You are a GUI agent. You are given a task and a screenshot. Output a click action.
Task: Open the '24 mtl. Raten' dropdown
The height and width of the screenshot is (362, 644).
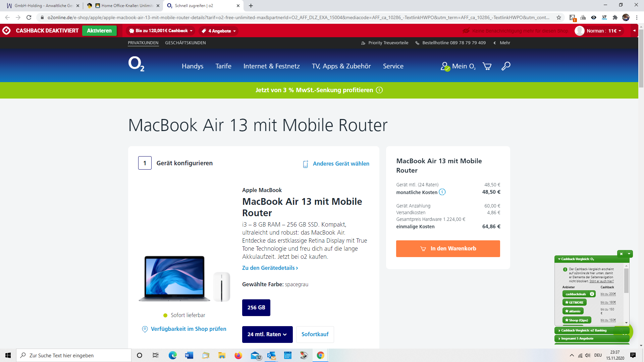pos(267,334)
